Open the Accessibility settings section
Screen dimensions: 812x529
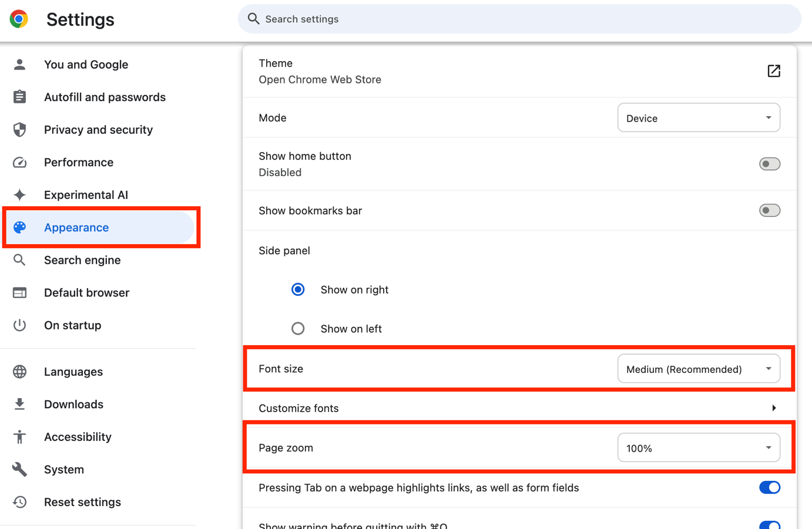coord(78,437)
